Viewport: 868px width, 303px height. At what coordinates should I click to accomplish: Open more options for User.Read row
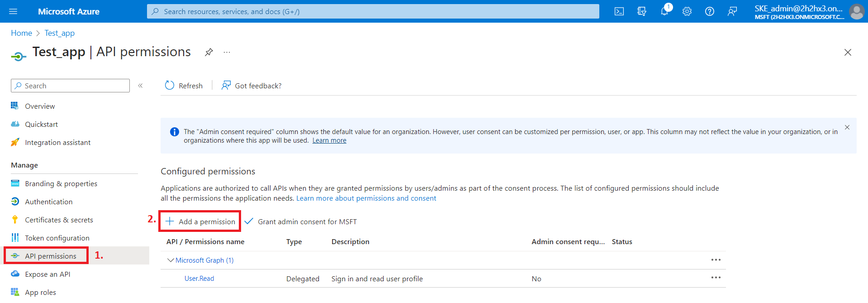coord(716,278)
